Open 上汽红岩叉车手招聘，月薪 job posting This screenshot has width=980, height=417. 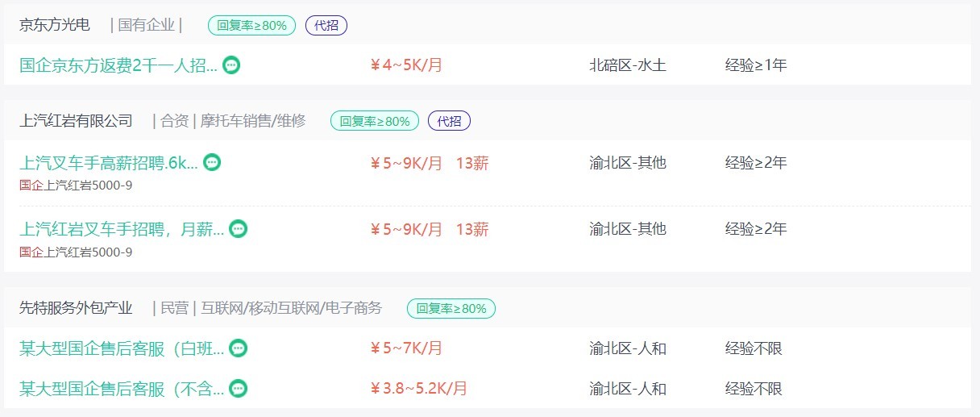[x=122, y=229]
